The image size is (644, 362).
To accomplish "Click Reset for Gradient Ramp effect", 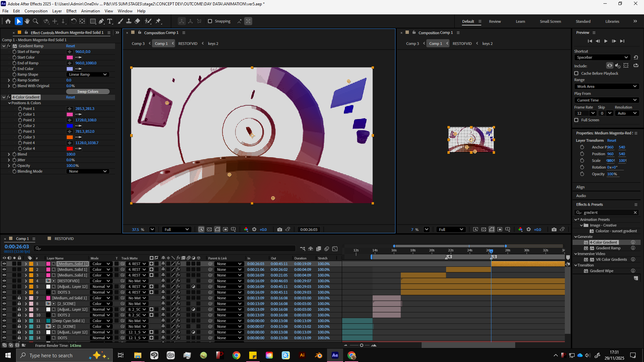I will [70, 46].
